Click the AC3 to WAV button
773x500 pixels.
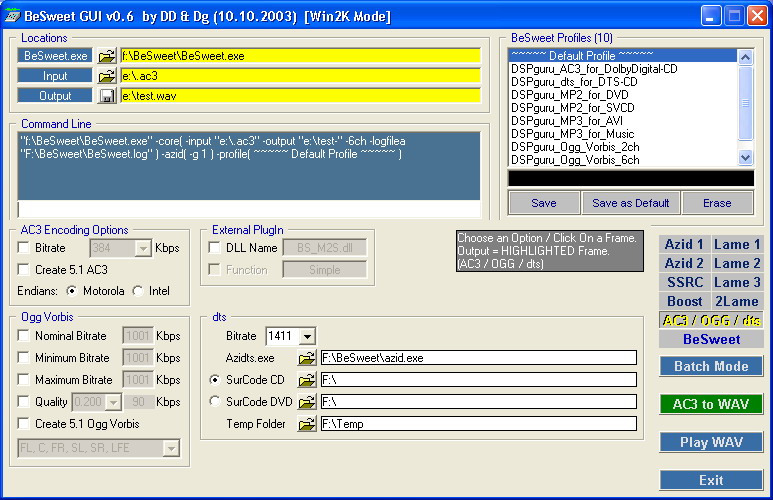[711, 404]
